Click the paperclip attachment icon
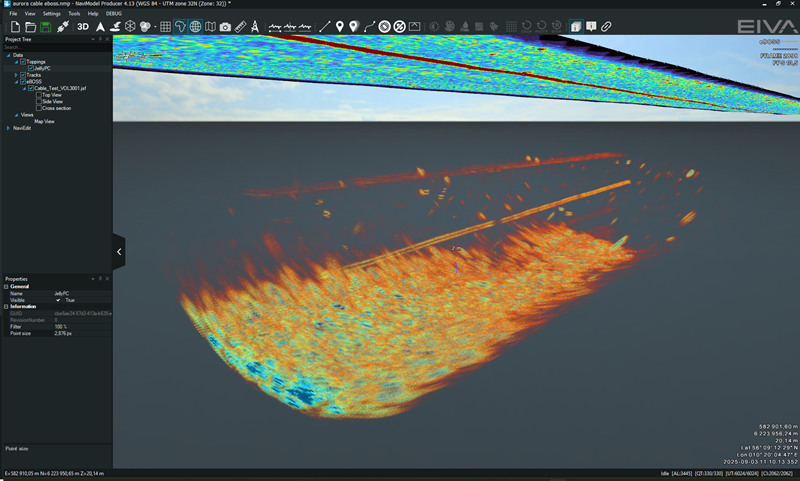This screenshot has width=800, height=481. coord(606,26)
